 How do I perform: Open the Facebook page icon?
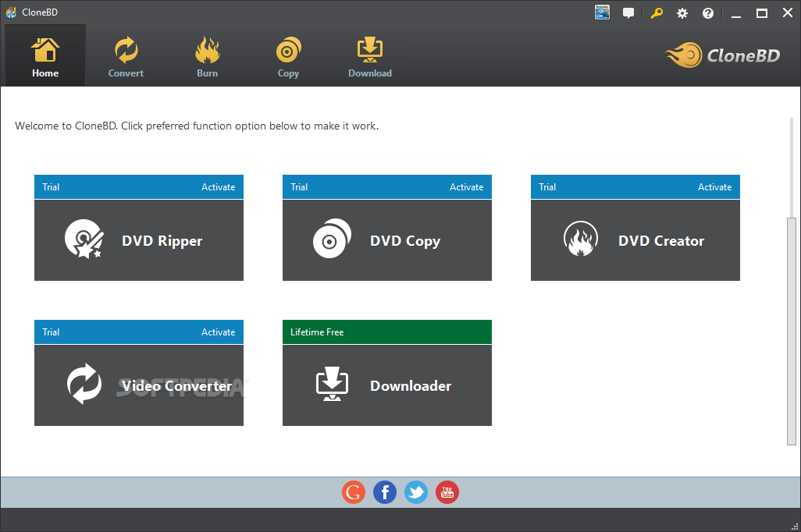[x=385, y=492]
